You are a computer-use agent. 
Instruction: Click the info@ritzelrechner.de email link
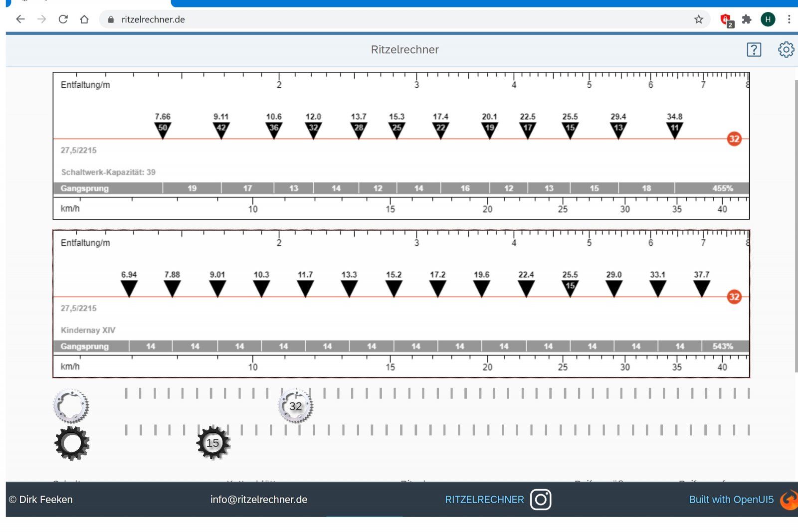click(258, 500)
